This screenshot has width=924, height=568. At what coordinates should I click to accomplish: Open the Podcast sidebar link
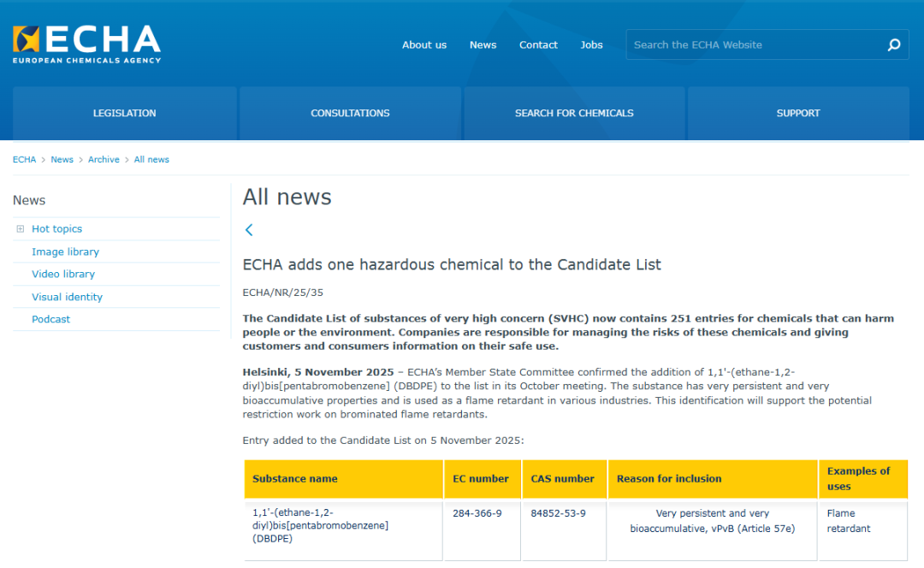50,319
